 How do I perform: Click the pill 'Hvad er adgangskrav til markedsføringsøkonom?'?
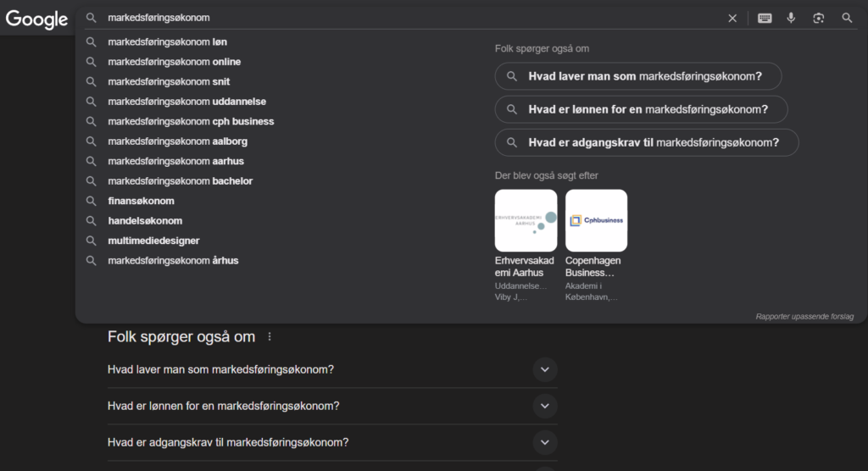click(x=647, y=143)
